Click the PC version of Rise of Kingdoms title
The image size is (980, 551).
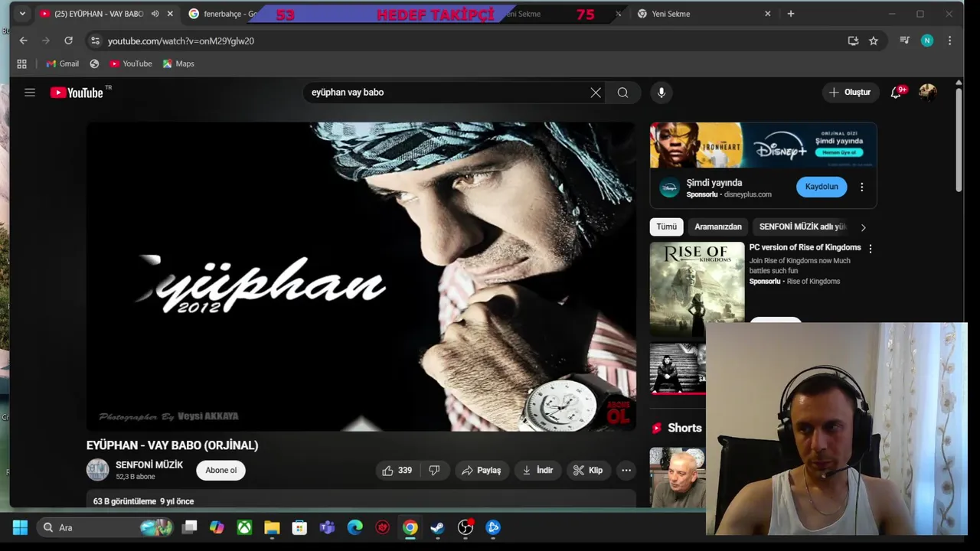805,248
